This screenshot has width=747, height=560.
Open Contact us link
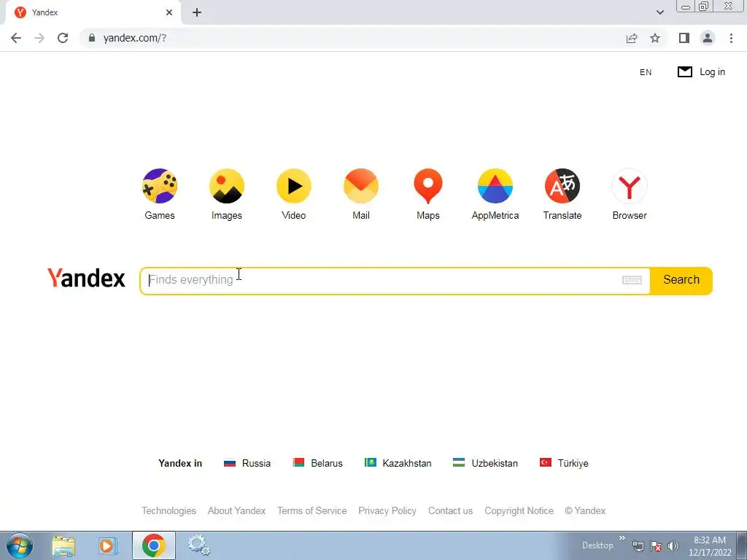pyautogui.click(x=451, y=510)
